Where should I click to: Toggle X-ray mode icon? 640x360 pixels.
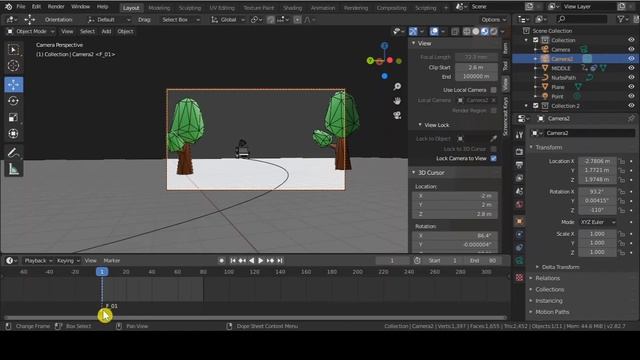[x=455, y=31]
